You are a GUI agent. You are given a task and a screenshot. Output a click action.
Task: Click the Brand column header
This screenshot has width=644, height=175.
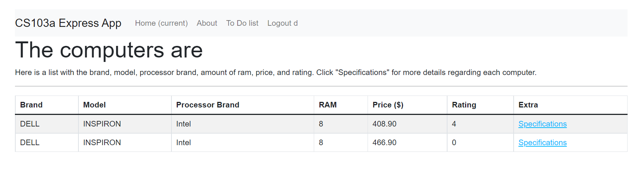[31, 105]
